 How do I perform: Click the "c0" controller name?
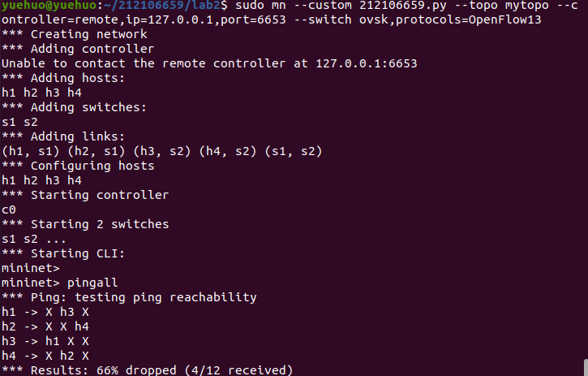click(9, 210)
